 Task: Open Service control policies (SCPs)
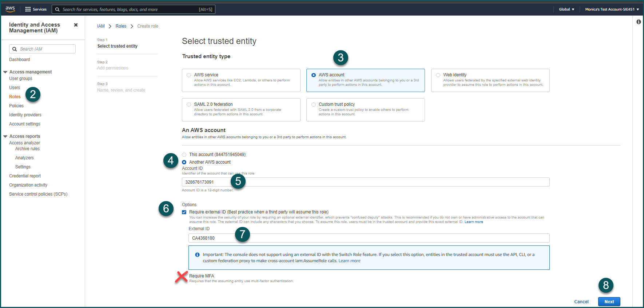pos(38,194)
